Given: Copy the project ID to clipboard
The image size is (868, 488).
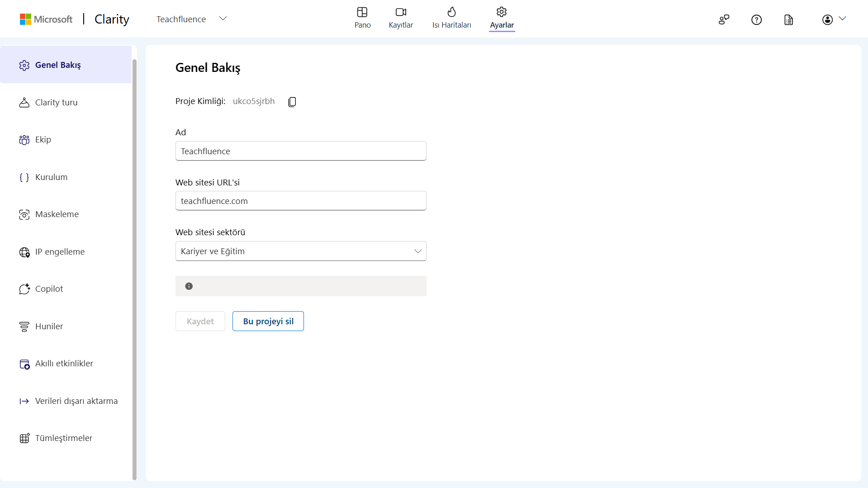Looking at the screenshot, I should coord(292,102).
